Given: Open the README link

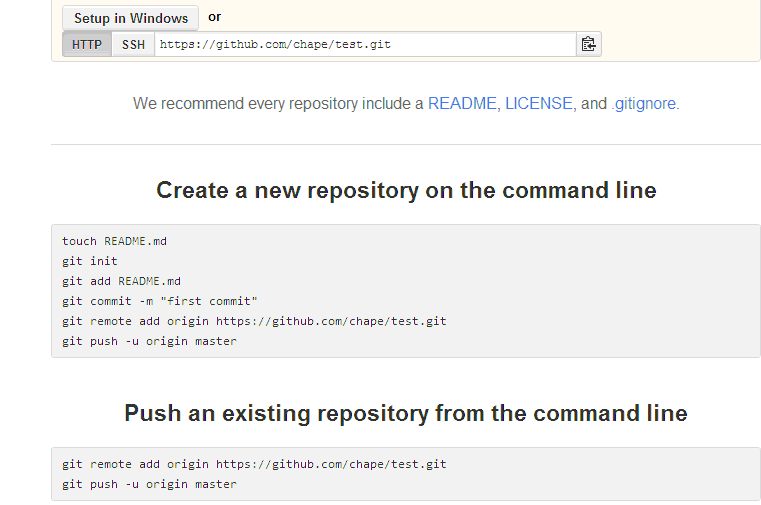Looking at the screenshot, I should pyautogui.click(x=462, y=103).
